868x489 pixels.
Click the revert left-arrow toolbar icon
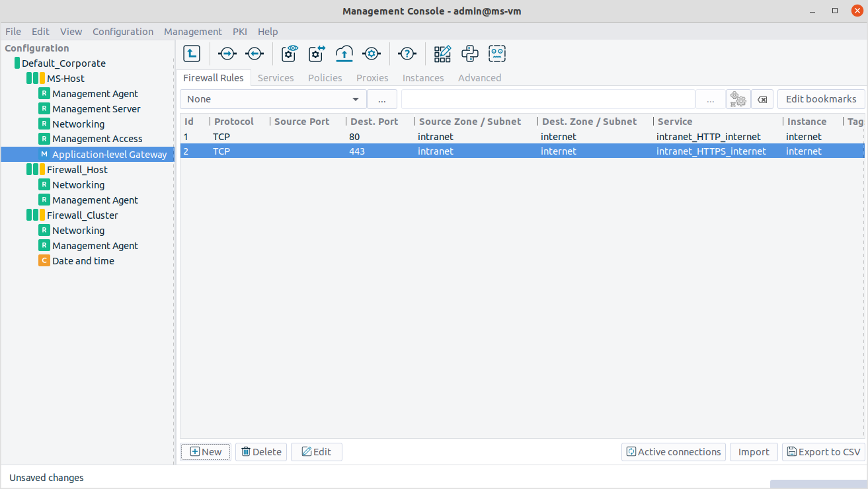coord(255,54)
